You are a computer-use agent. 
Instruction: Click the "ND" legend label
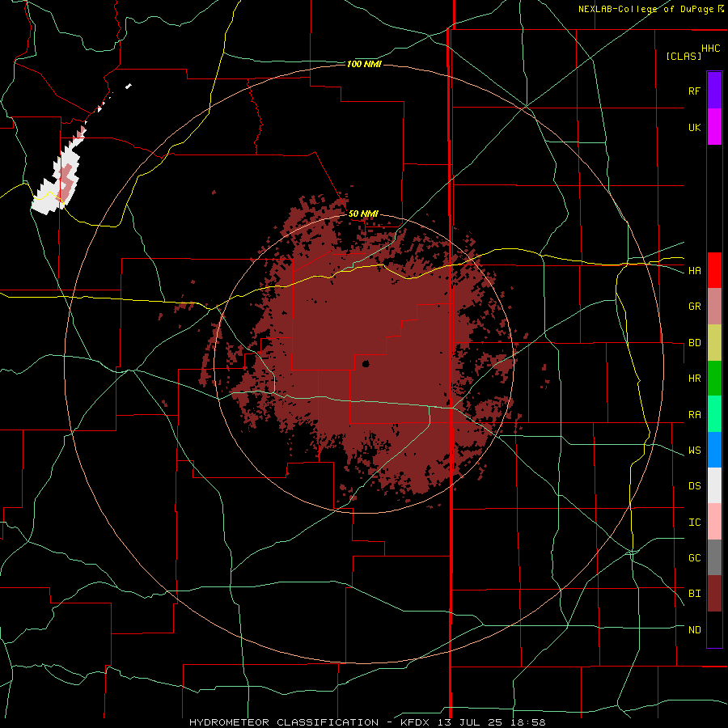click(694, 630)
